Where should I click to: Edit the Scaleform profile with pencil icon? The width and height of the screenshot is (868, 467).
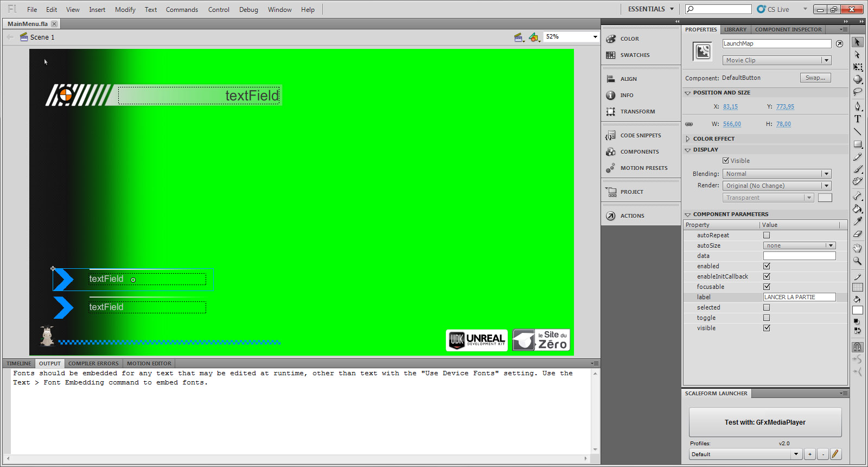click(835, 454)
